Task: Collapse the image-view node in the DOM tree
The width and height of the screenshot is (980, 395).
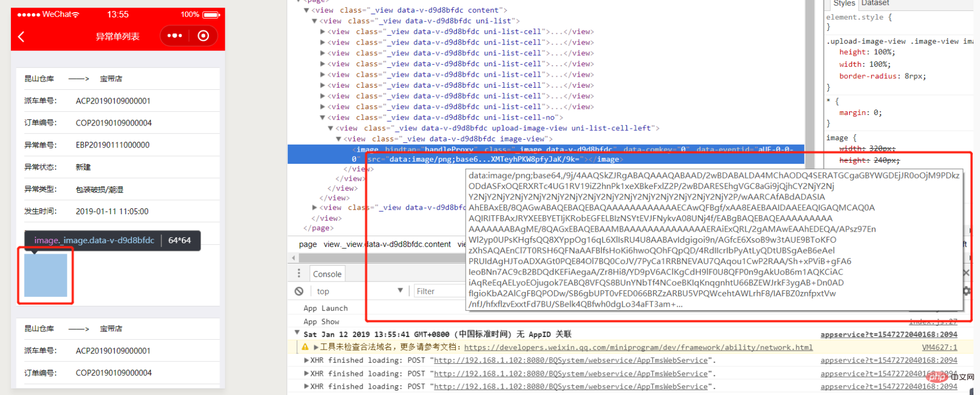Action: 338,139
